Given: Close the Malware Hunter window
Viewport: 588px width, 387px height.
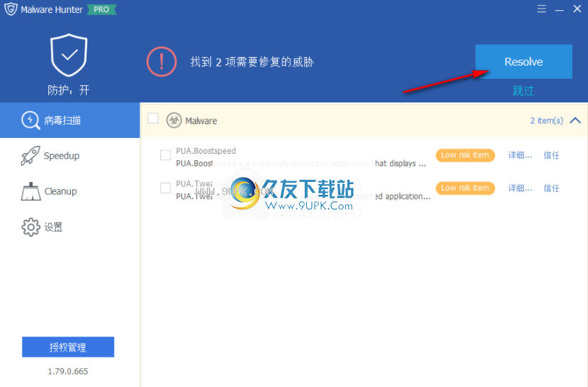Looking at the screenshot, I should (577, 9).
